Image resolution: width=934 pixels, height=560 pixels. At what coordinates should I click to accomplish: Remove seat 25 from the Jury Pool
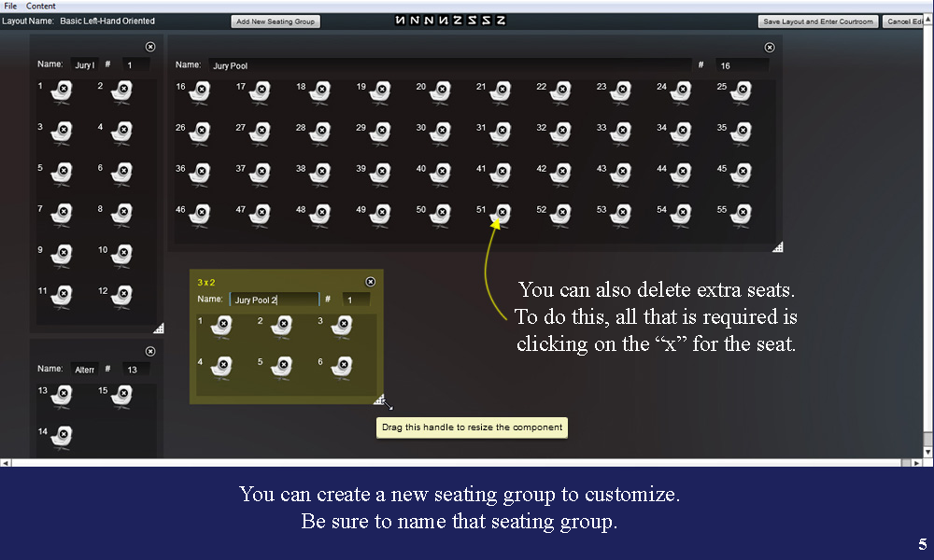[x=741, y=87]
